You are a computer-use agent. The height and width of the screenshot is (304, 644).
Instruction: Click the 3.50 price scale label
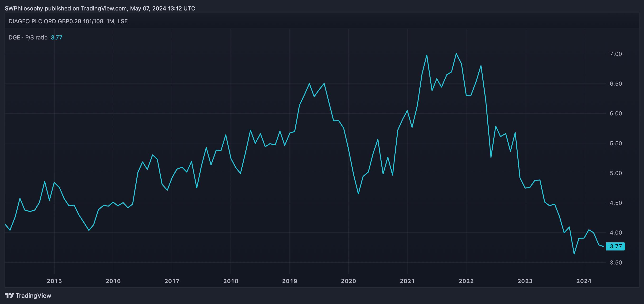(616, 262)
